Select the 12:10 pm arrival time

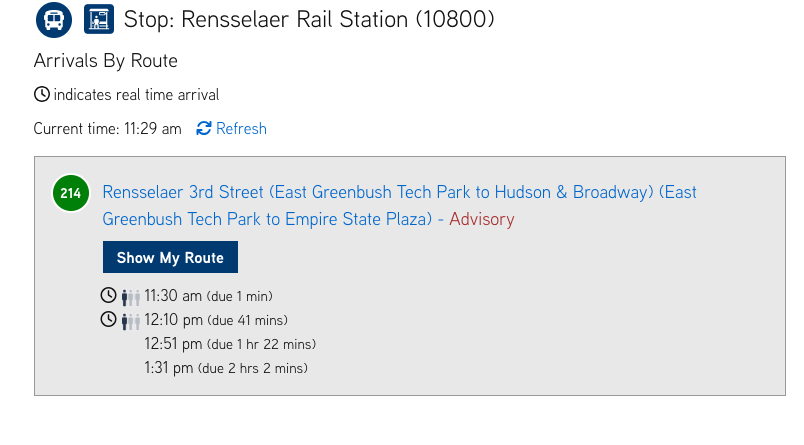[x=174, y=320]
